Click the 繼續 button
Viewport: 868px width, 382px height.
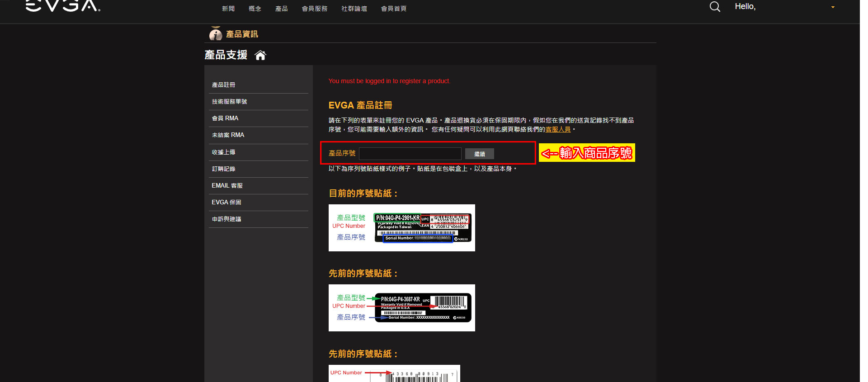pos(480,154)
